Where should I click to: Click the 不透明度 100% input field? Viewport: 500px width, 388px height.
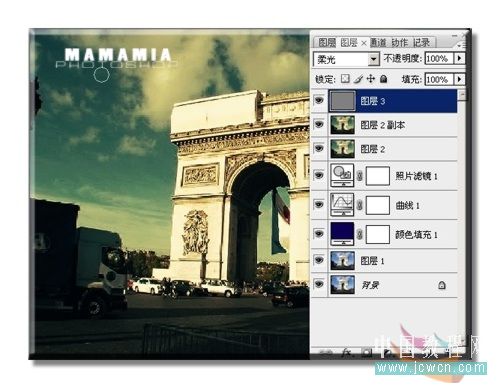pyautogui.click(x=439, y=59)
